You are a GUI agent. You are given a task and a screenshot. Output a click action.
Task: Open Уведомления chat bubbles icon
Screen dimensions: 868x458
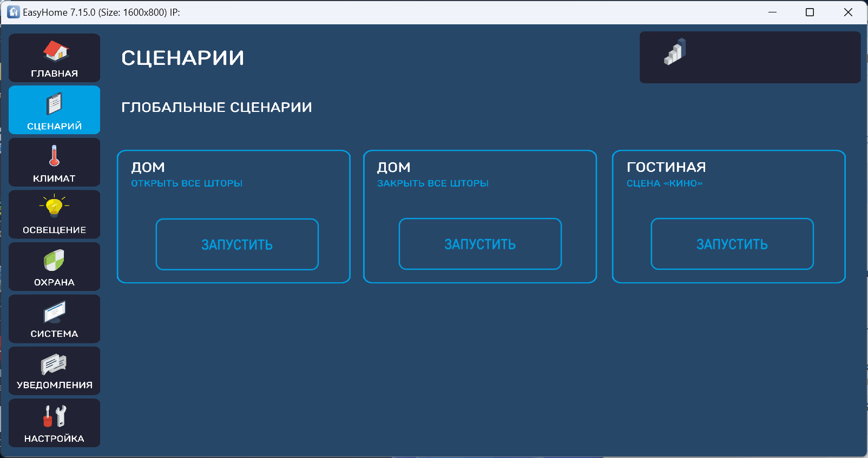pyautogui.click(x=54, y=364)
